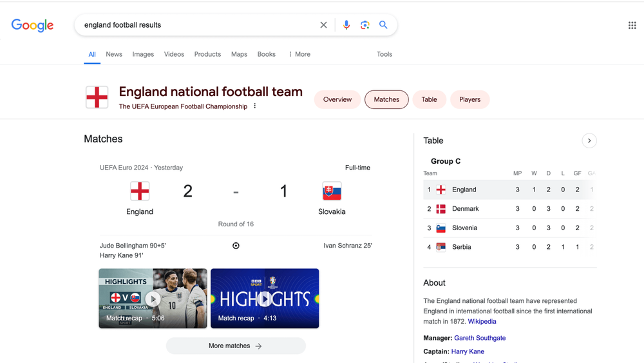Switch to the Products tab

pyautogui.click(x=207, y=54)
